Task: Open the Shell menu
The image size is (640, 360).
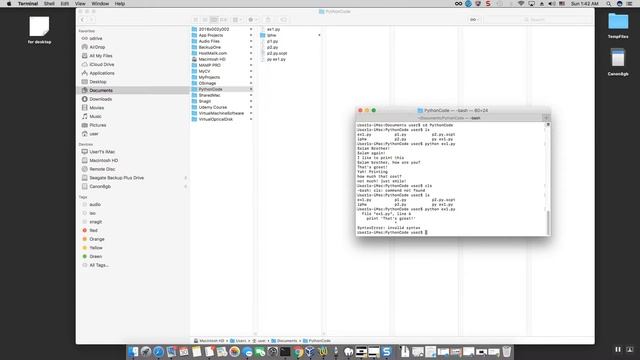Action: point(49,4)
